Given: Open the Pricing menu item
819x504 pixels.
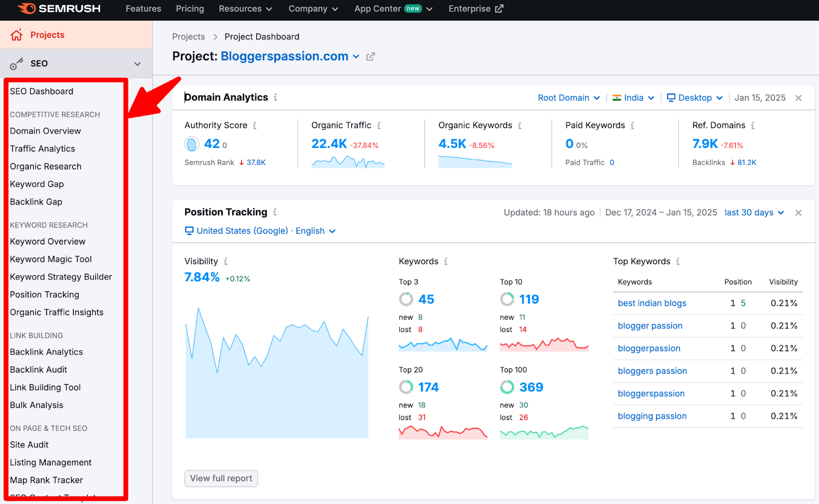Looking at the screenshot, I should (x=190, y=9).
